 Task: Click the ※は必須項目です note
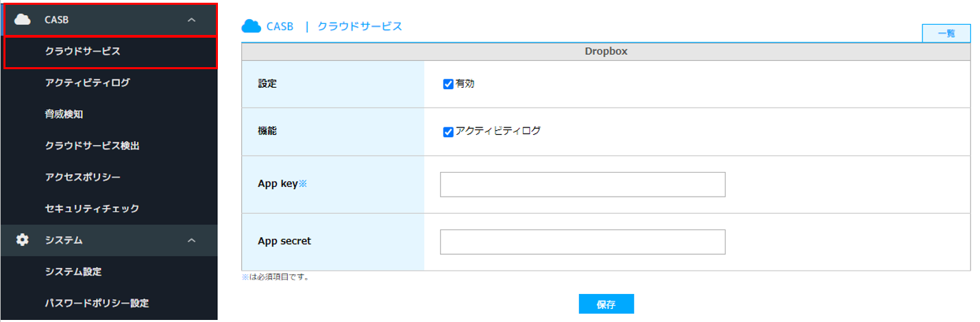point(275,277)
